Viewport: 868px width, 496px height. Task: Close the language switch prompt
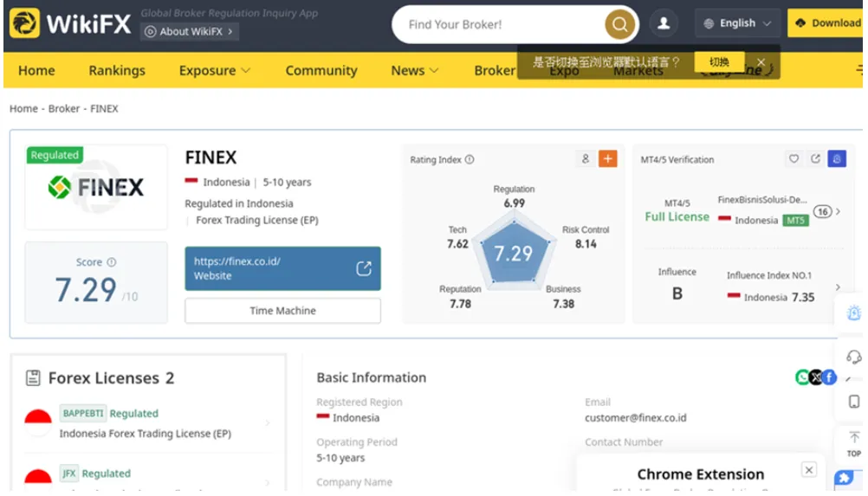point(761,62)
